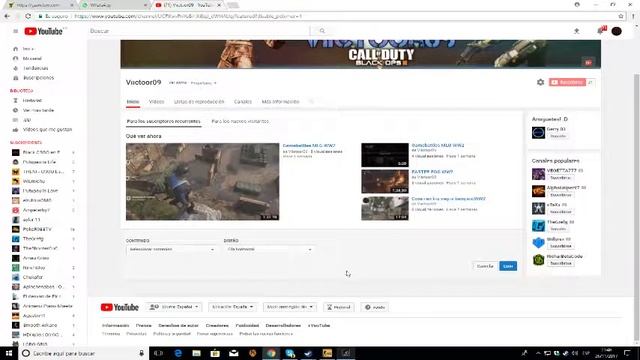Open File Explorer from taskbar
The height and width of the screenshot is (360, 640).
point(196,353)
